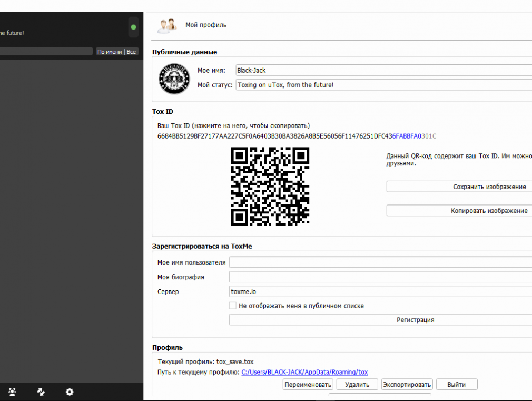Screen dimensions: 532x401
Task: Click the 'Публичные данные' section heading
Action: point(184,52)
